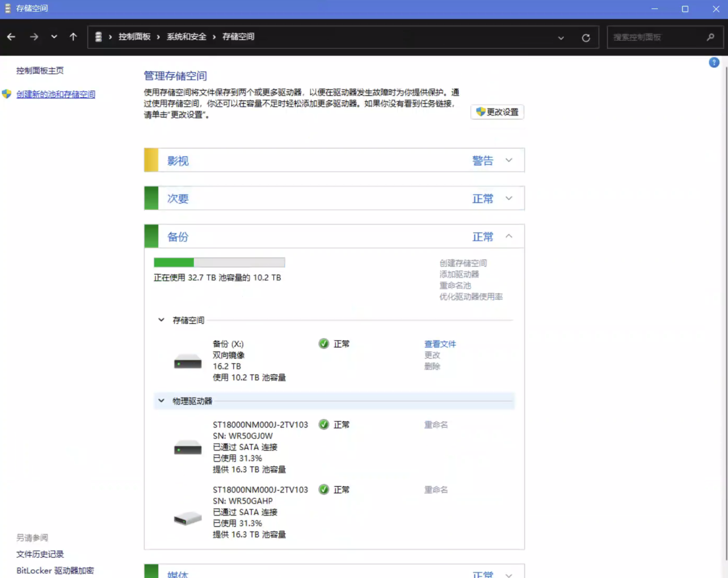Image resolution: width=728 pixels, height=578 pixels.
Task: Collapse the 存储空间 section
Action: pyautogui.click(x=161, y=320)
